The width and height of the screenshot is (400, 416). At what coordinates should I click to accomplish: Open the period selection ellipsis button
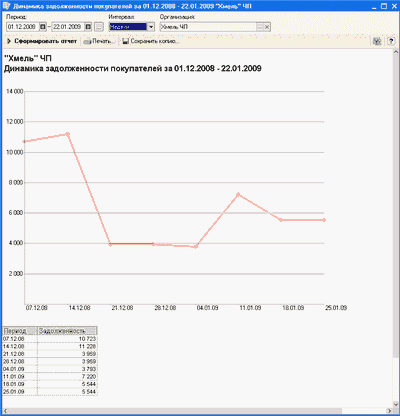99,27
